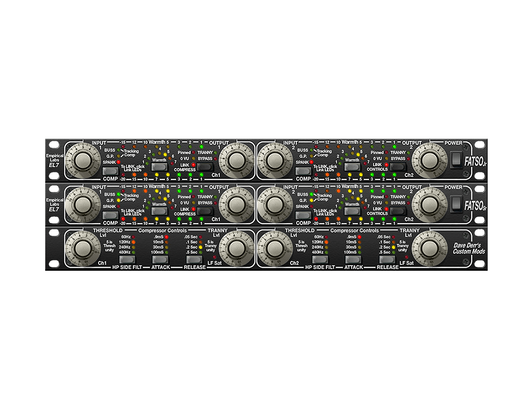Screen dimensions: 532x418
Task: Click FATSO Sr Ch1 G.P. yellow LED
Action: tap(119, 200)
